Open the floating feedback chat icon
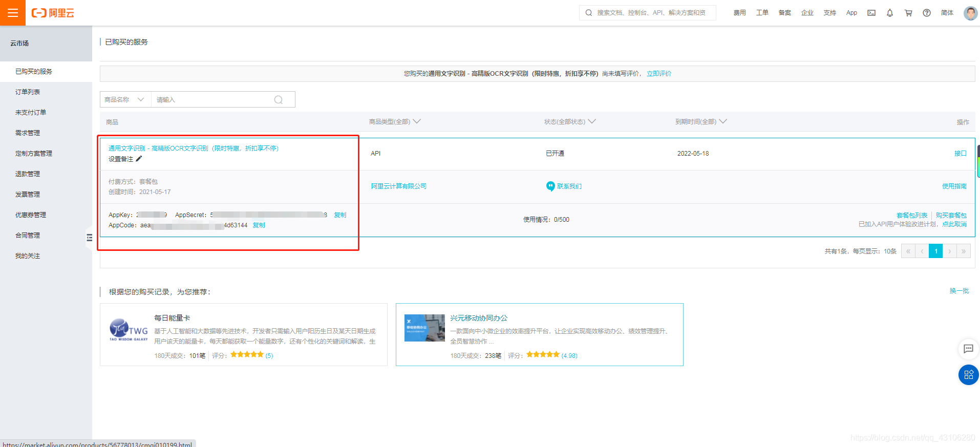 pos(968,349)
